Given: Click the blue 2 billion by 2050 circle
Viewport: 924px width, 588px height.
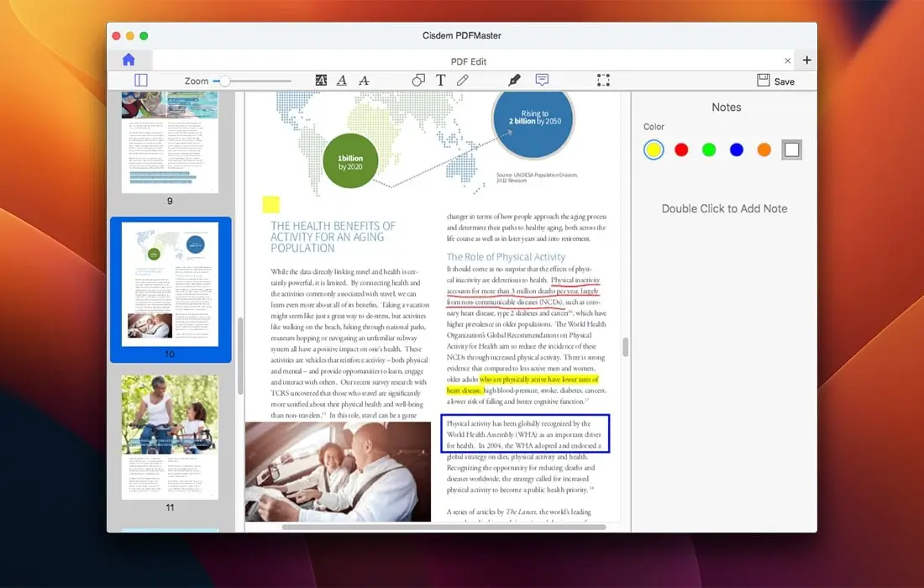Looking at the screenshot, I should tap(534, 118).
